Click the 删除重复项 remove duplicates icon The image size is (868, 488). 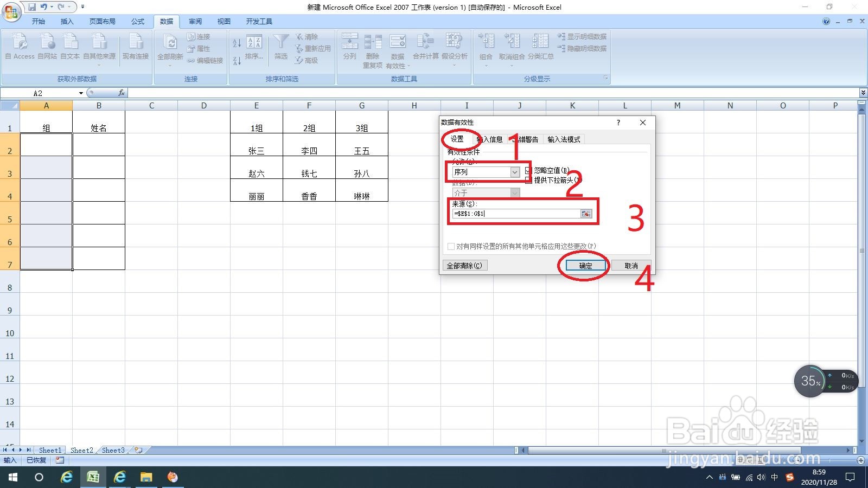373,50
